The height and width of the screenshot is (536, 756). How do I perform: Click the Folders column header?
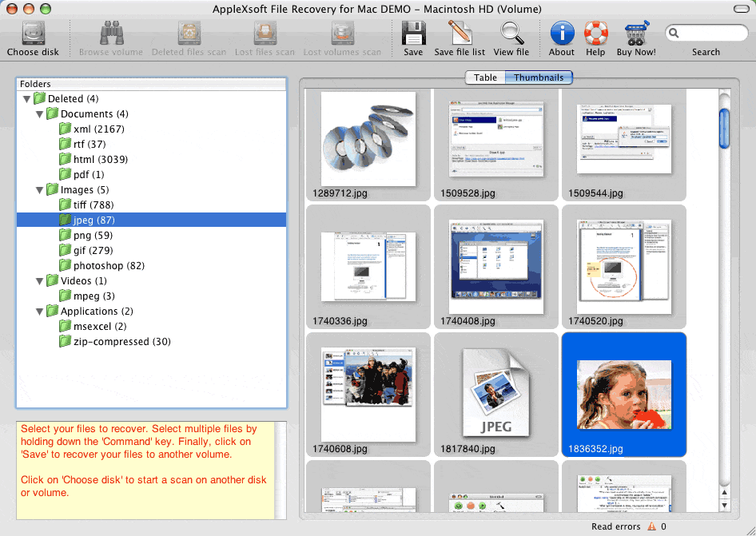click(x=151, y=84)
